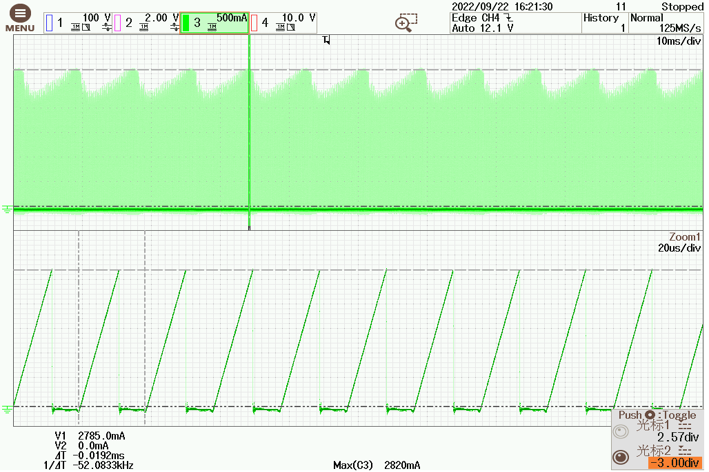Click the date and time 2022/09/22 16:21:30
The height and width of the screenshot is (472, 709).
[x=502, y=6]
